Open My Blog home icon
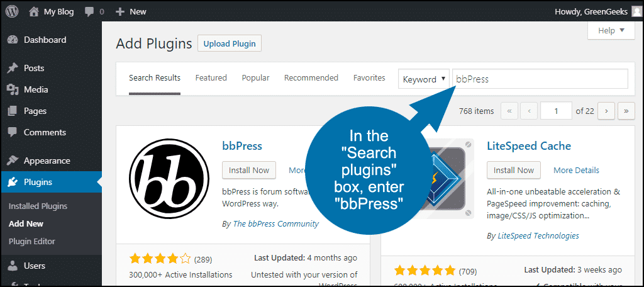The image size is (644, 287). point(34,11)
